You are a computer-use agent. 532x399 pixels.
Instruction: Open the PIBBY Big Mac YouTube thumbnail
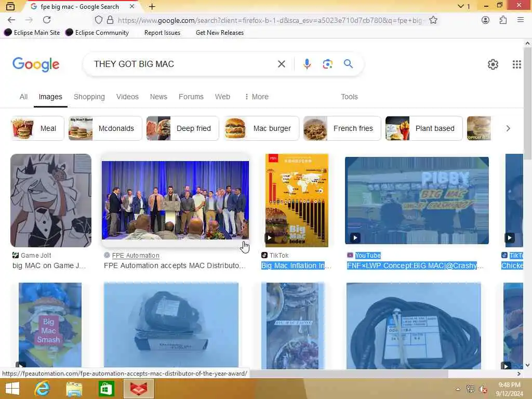coord(417,200)
